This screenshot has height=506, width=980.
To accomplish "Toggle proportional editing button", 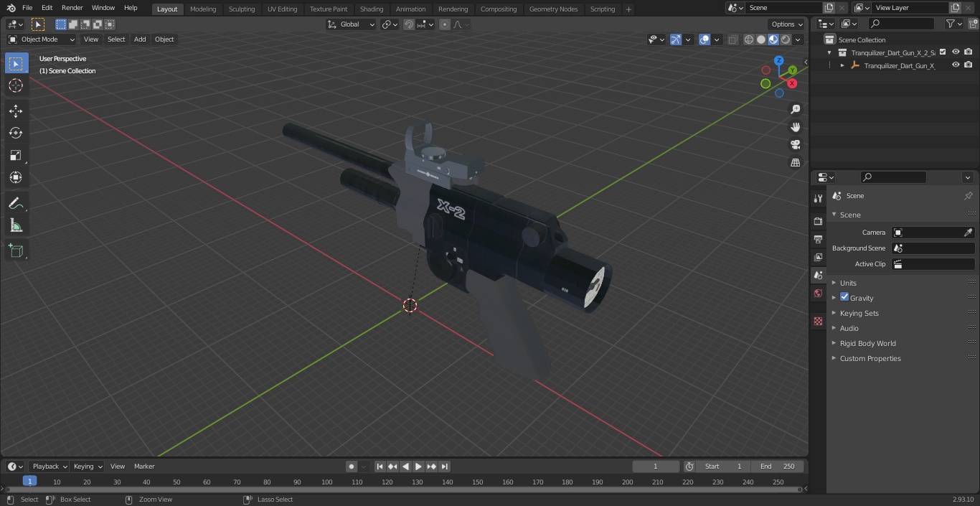I will [x=445, y=24].
